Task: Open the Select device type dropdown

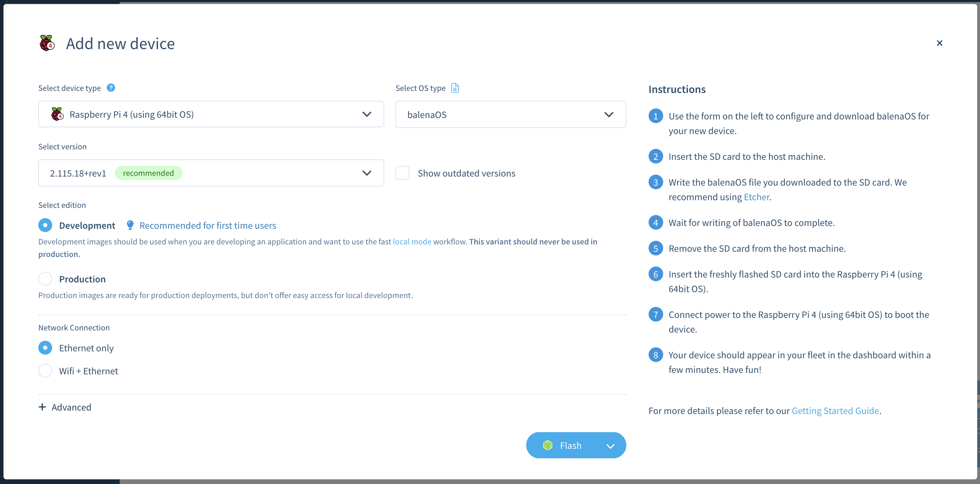Action: [x=212, y=114]
